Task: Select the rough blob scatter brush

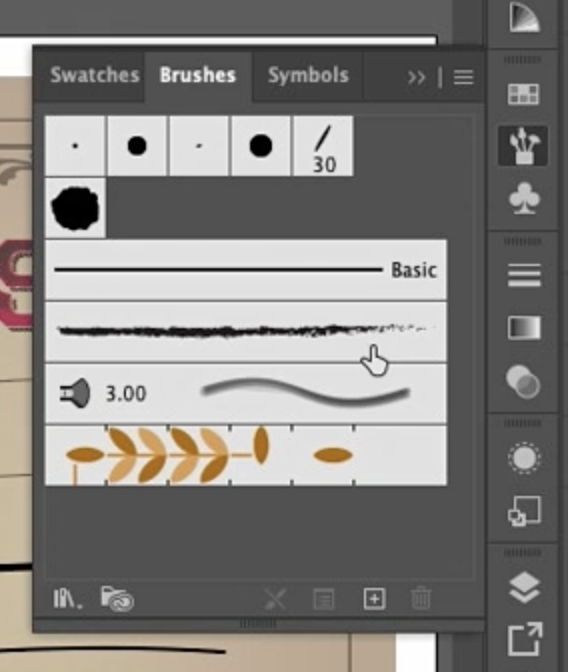Action: (x=75, y=208)
